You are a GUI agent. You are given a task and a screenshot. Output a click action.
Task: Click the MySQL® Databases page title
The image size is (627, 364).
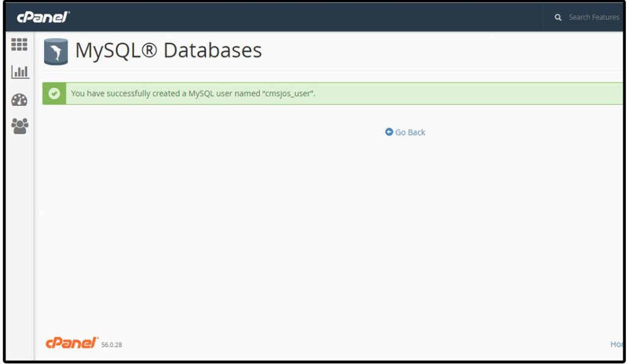pos(168,51)
